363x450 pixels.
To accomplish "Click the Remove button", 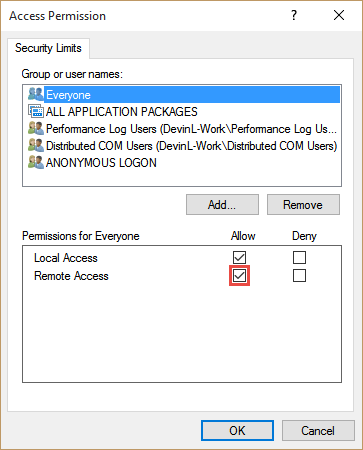I will (303, 205).
